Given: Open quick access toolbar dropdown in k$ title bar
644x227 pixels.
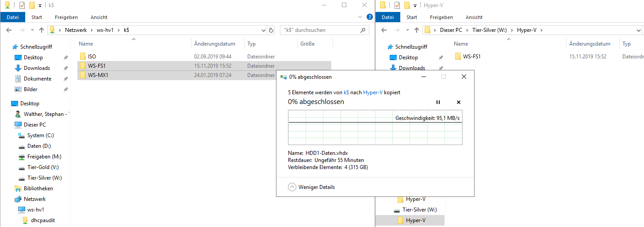Looking at the screenshot, I should point(40,6).
